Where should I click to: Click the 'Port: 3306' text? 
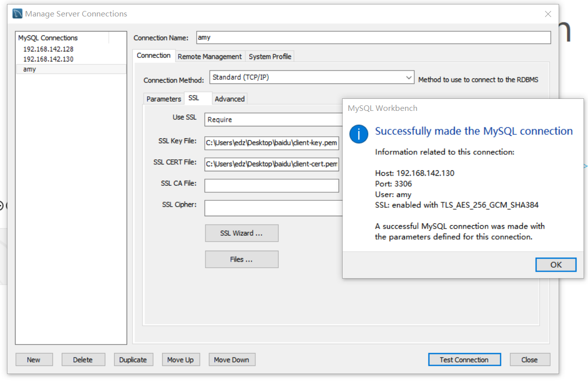tap(393, 184)
